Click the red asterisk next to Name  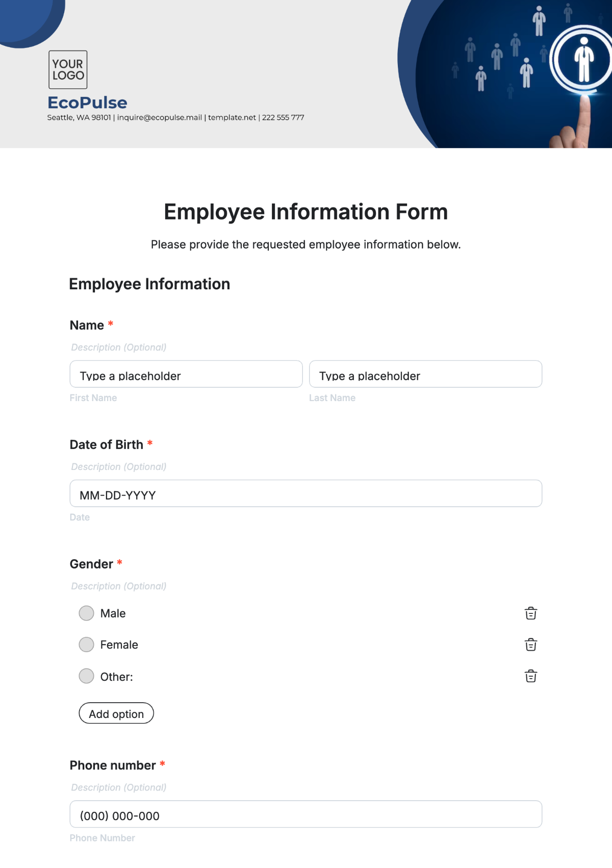(111, 325)
